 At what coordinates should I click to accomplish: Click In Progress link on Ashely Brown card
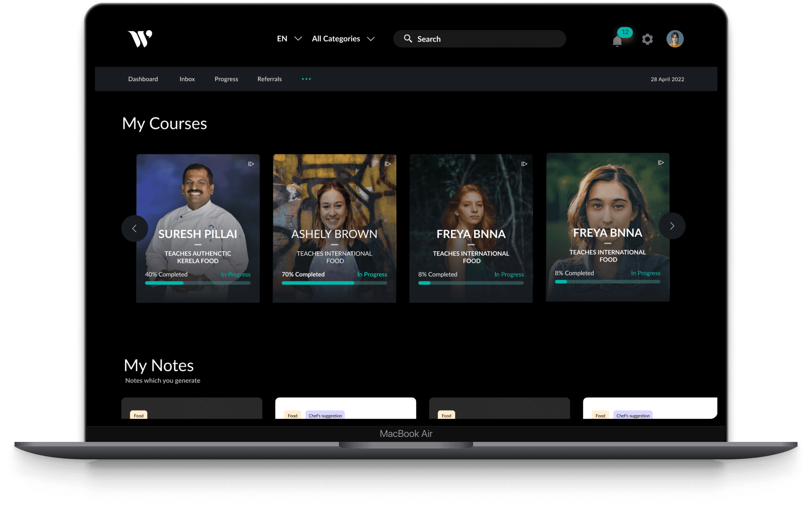tap(372, 274)
